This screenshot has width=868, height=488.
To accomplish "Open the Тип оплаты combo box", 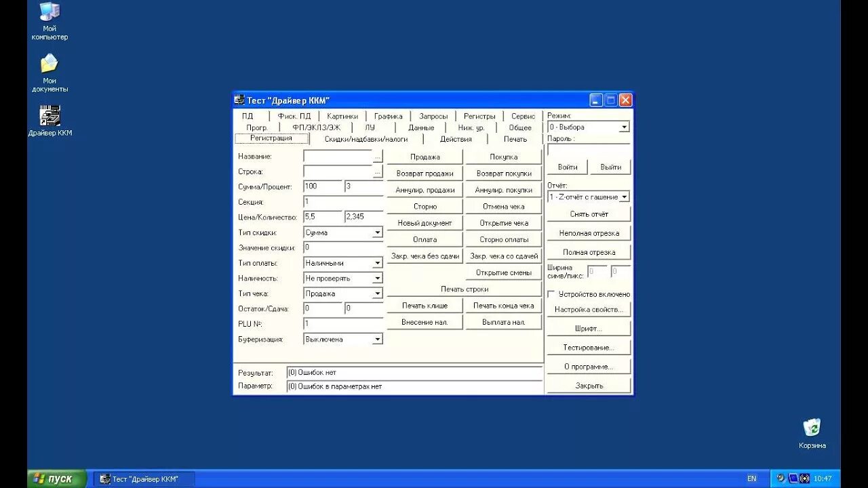I will [x=377, y=263].
